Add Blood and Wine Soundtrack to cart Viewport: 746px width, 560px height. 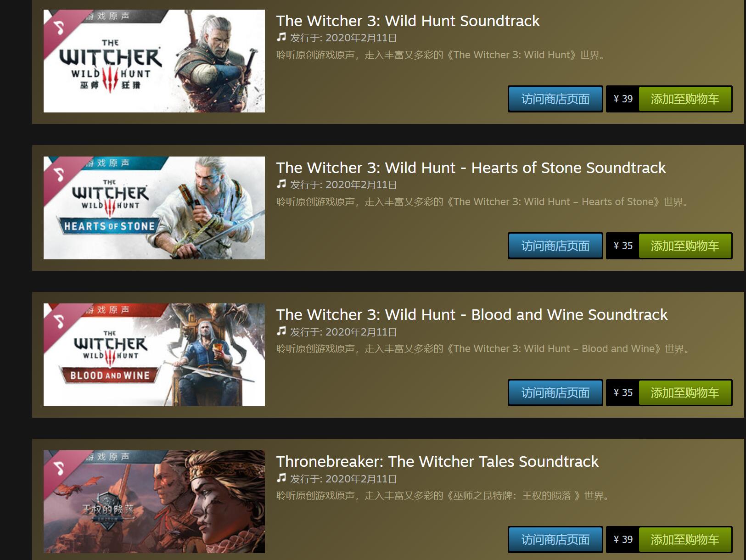pos(685,392)
